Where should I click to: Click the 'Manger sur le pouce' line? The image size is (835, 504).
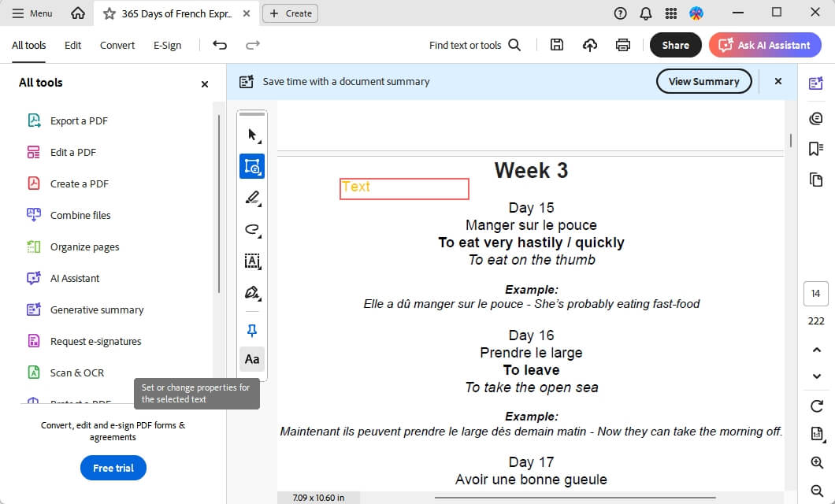531,225
